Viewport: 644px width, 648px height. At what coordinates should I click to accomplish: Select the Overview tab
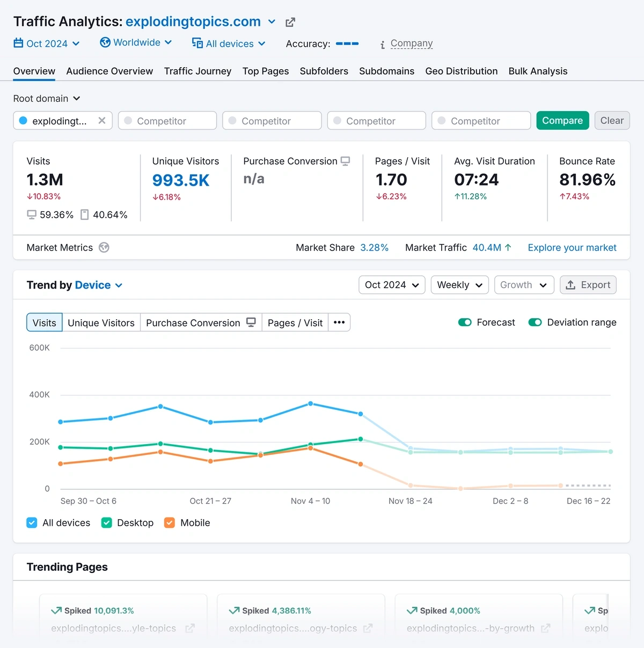coord(34,71)
